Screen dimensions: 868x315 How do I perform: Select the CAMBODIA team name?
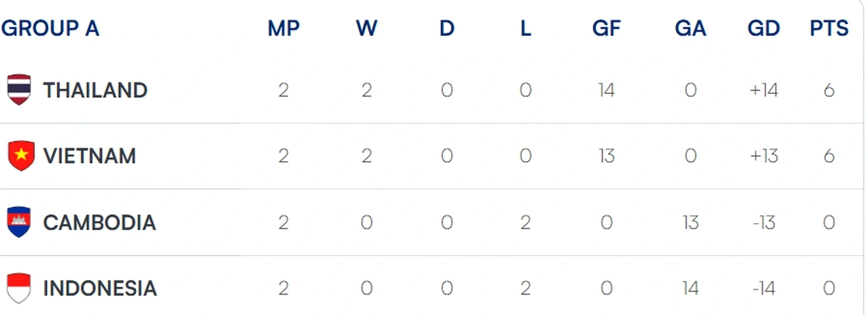tap(100, 222)
